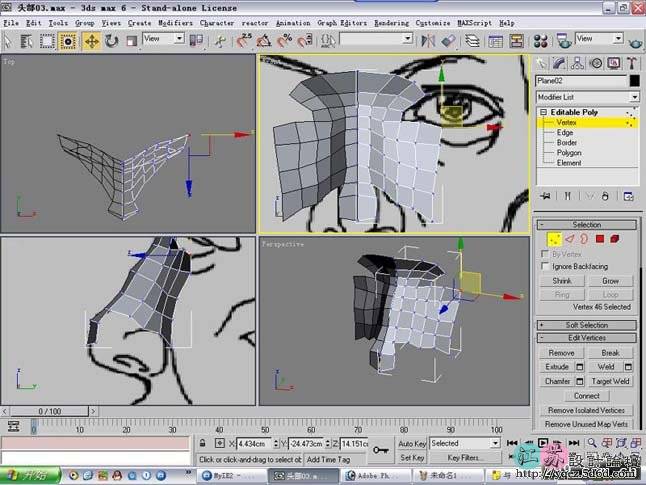Toggle the Spinner Snap button

click(305, 41)
